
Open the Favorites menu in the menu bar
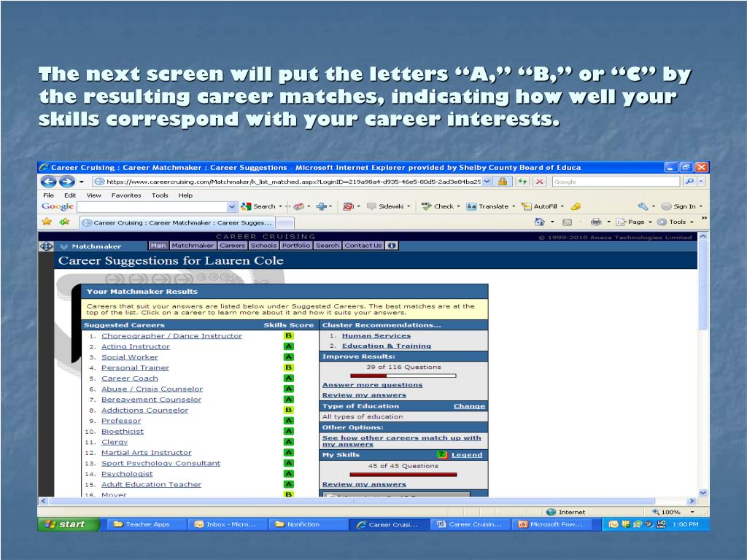pos(126,195)
